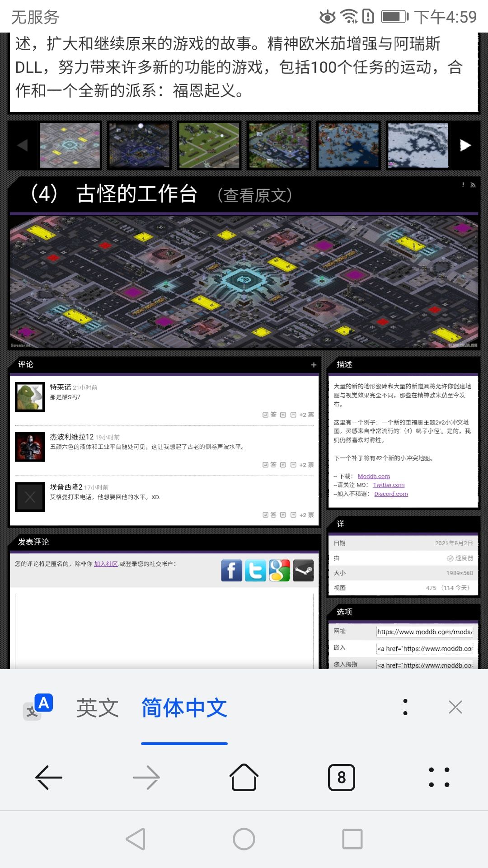Open the Twitter.com link

point(389,485)
